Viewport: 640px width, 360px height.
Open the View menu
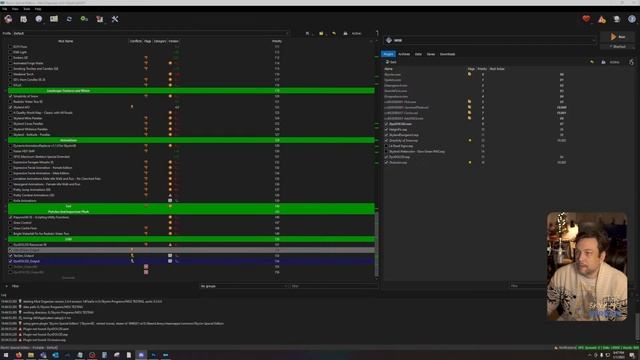tap(15, 9)
